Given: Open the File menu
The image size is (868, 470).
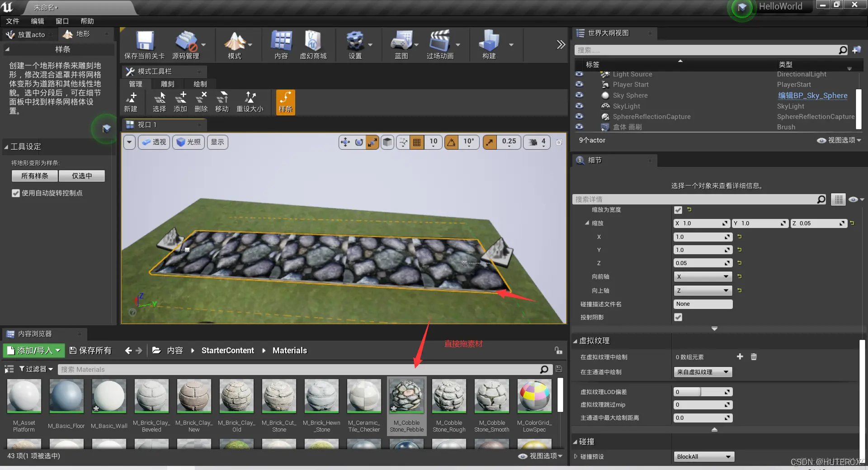Looking at the screenshot, I should pos(13,21).
